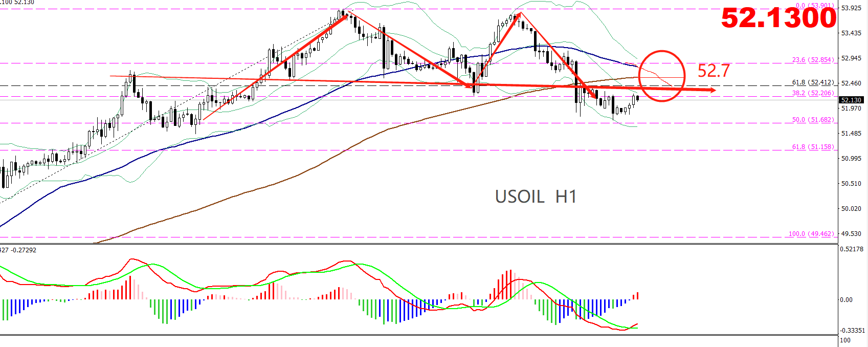Click the Fibonacci 23.6 (52.854) level label

[x=813, y=60]
